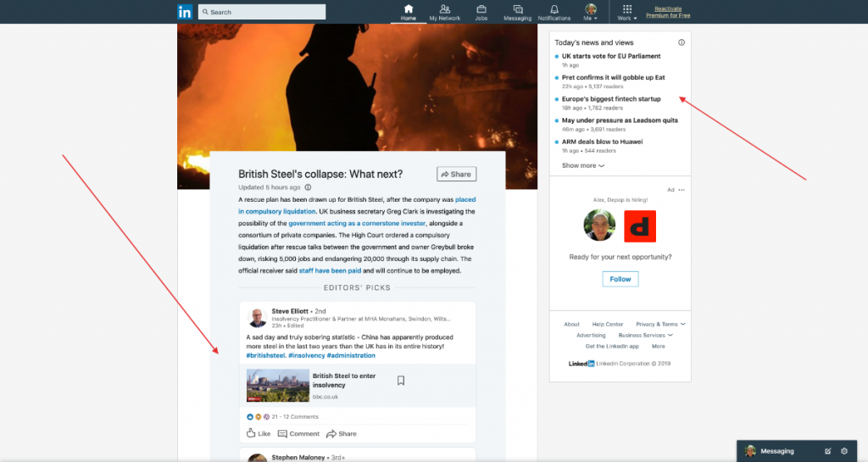Open British Steel to enter insolvency article
This screenshot has height=462, width=868.
[344, 380]
